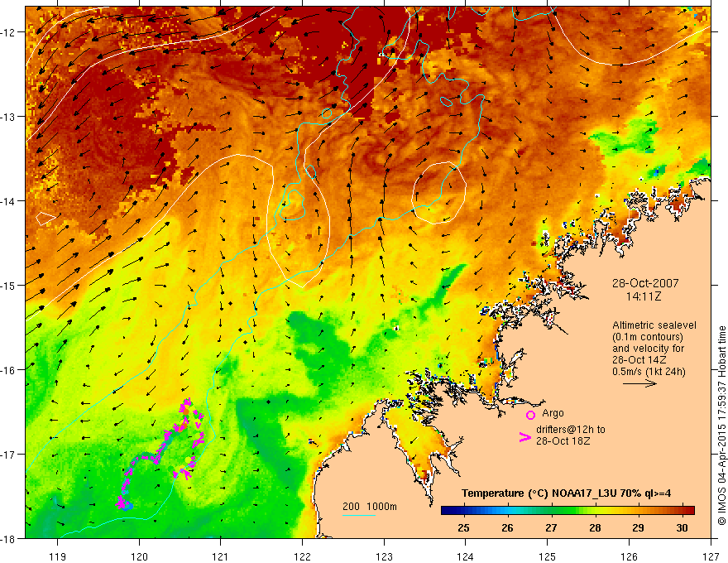Click the latitude axis label '-16'
The height and width of the screenshot is (563, 728).
[9, 370]
